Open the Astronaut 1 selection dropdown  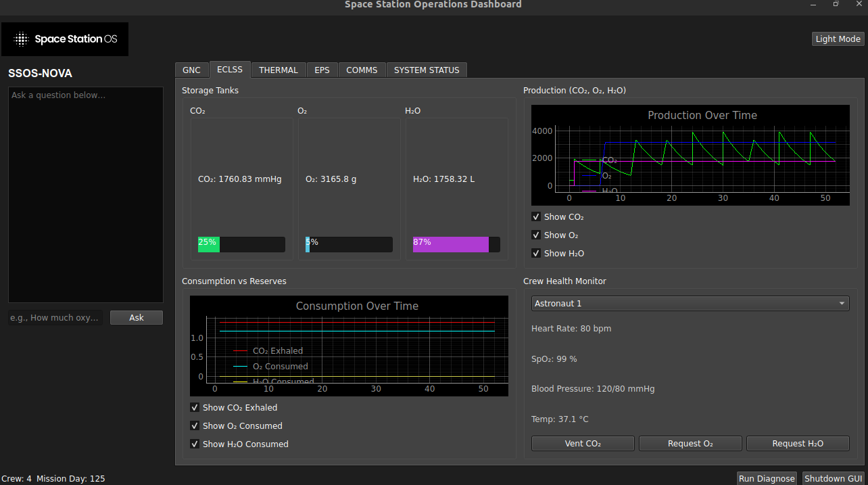[x=690, y=303]
